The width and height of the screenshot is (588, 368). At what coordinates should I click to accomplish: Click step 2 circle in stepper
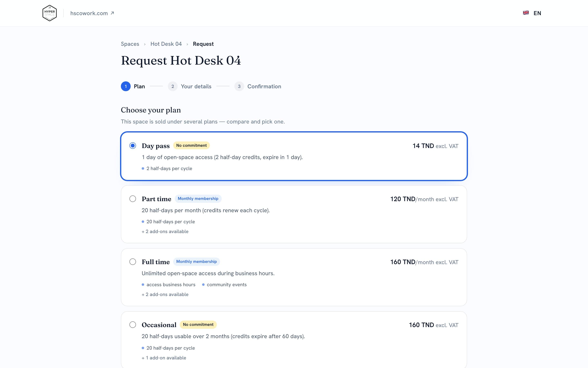click(x=173, y=86)
